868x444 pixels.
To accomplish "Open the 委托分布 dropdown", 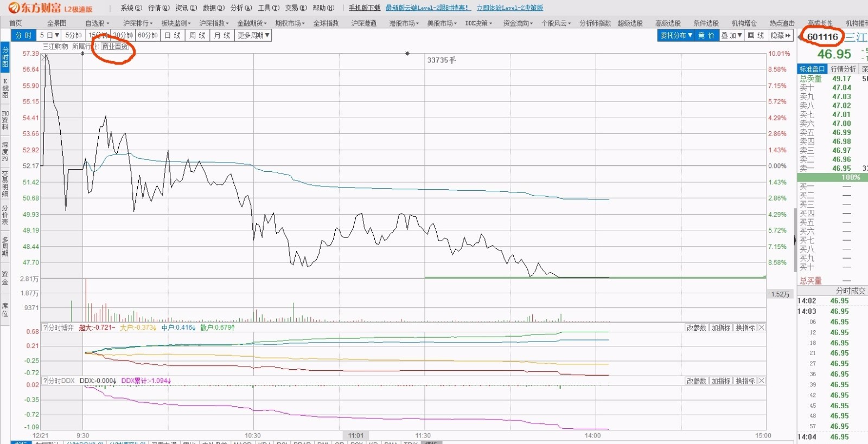I will [x=676, y=35].
